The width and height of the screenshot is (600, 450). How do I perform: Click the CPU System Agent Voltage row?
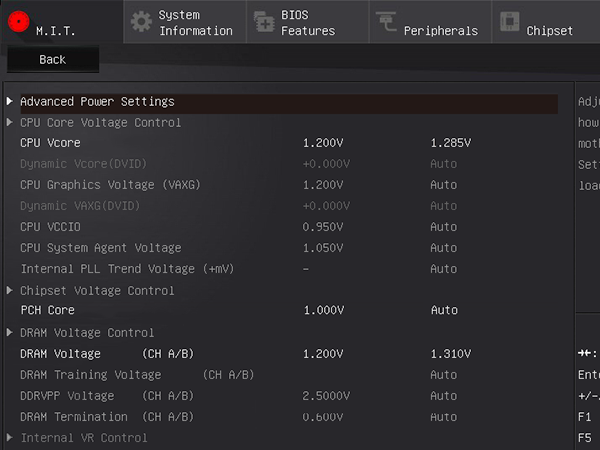tap(101, 248)
